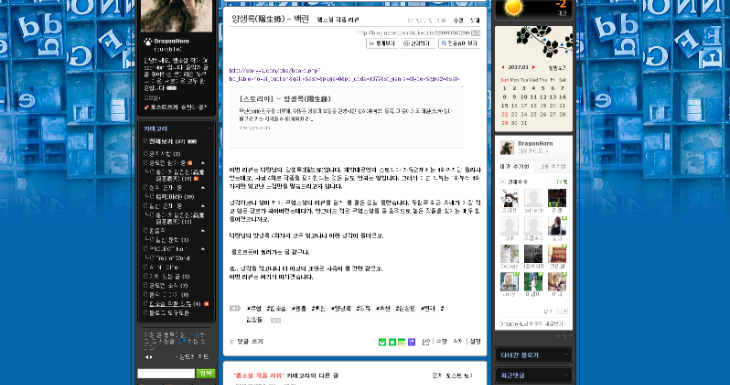Expand the recent comments panel
Viewport: 730px width, 385px height.
coord(565,375)
